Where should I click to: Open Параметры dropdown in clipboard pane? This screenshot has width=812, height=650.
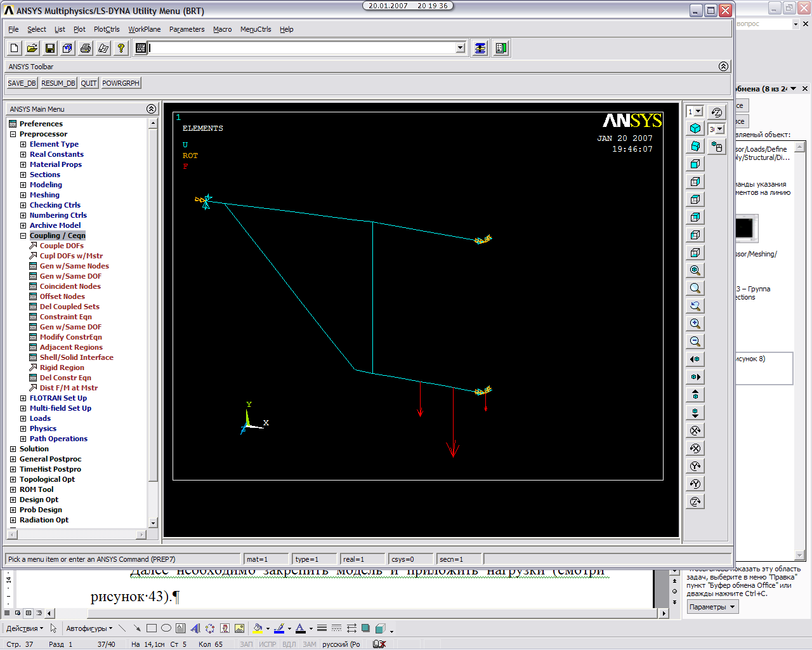click(712, 607)
